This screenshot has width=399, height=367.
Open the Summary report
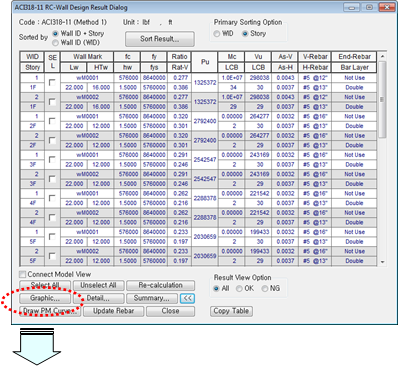152,298
